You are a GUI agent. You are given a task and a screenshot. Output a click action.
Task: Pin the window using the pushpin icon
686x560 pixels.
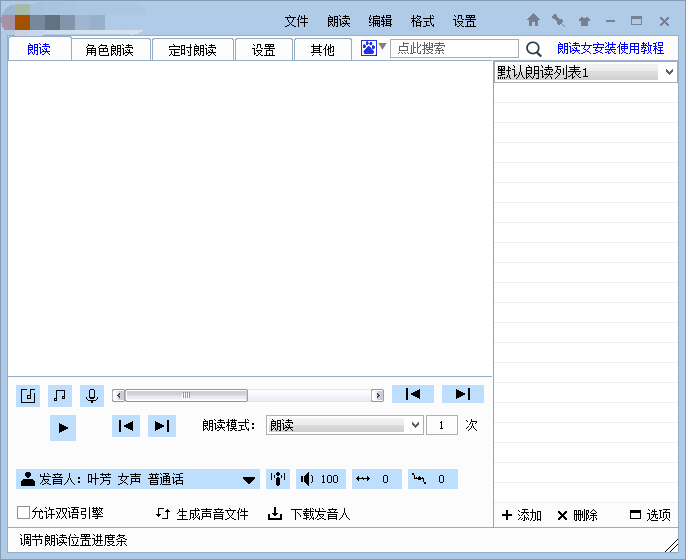click(558, 20)
